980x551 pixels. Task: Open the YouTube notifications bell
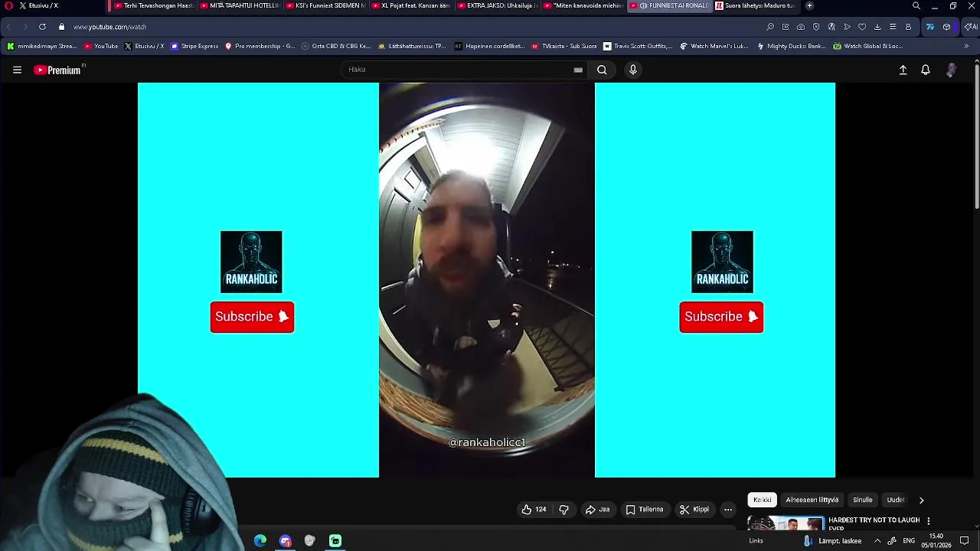click(926, 70)
